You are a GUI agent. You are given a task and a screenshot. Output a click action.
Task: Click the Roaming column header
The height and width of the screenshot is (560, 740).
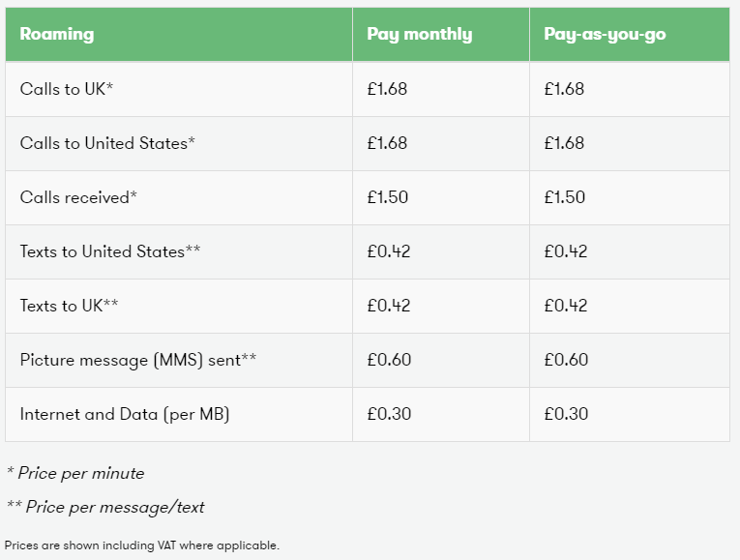[57, 34]
